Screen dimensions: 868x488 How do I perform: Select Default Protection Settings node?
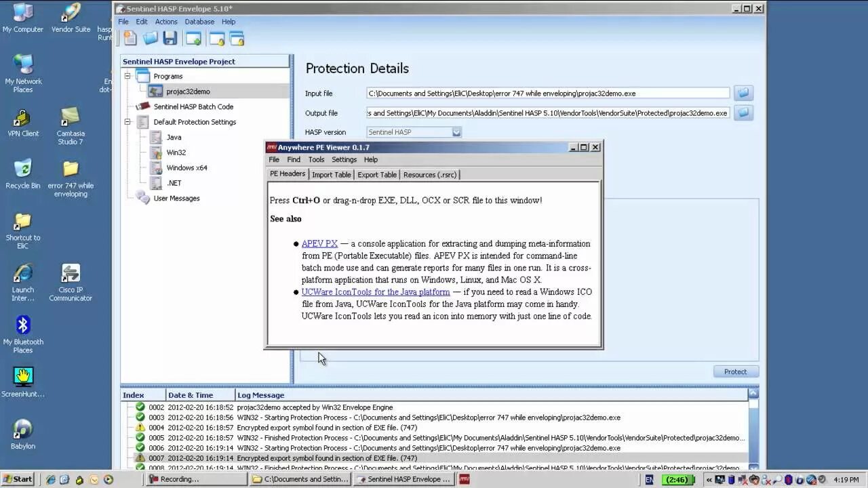click(195, 122)
